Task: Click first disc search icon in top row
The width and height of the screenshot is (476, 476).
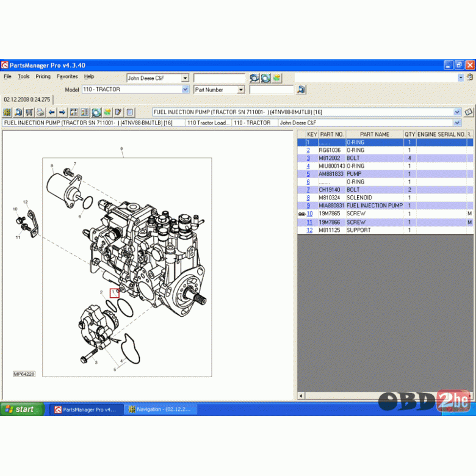Action: point(254,78)
